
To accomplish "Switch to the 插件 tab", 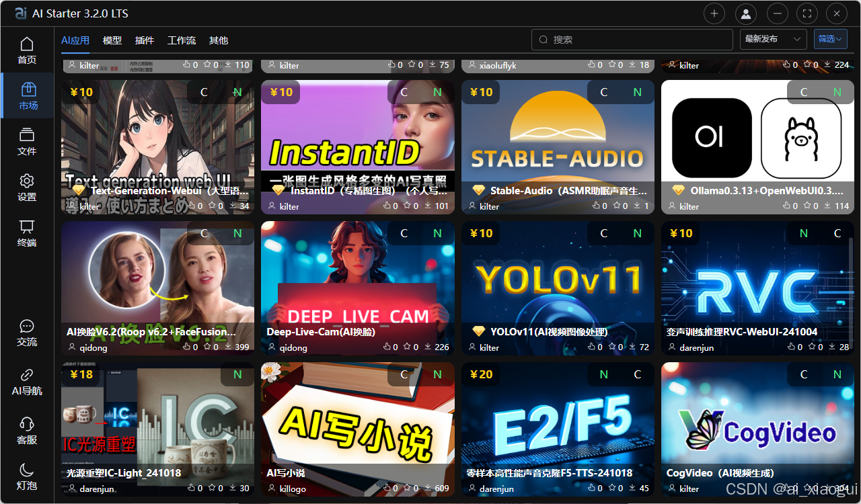I will click(x=145, y=40).
